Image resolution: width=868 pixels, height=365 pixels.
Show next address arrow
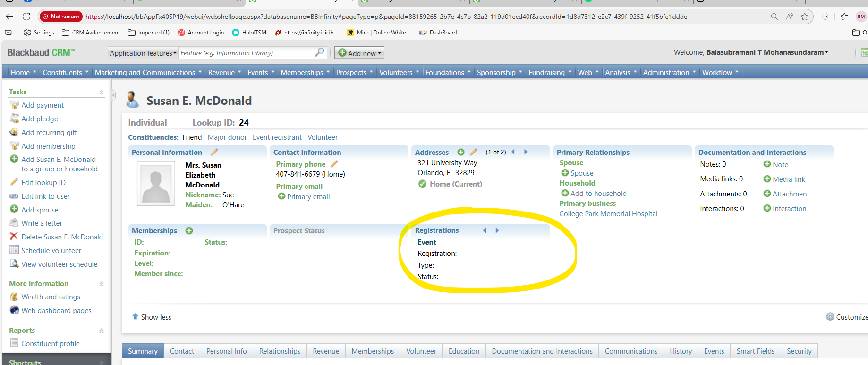click(526, 152)
